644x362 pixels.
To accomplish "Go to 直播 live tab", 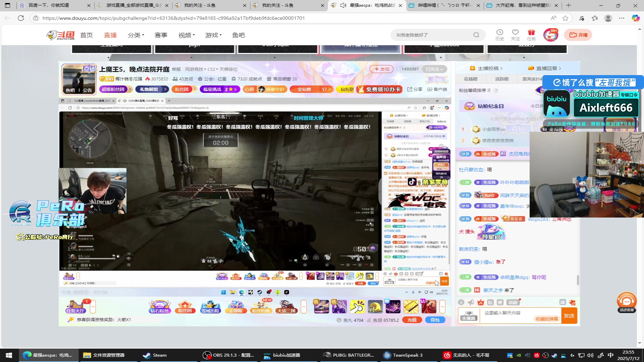I will tap(110, 35).
